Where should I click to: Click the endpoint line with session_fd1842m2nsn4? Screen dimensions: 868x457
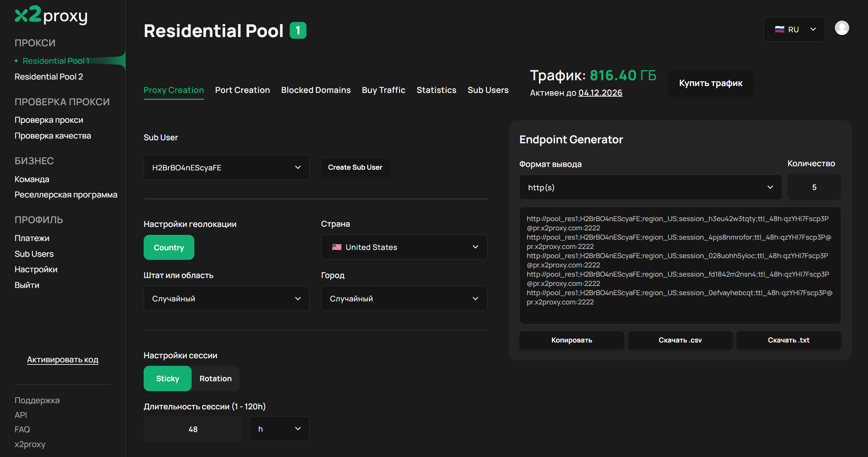[x=678, y=279]
